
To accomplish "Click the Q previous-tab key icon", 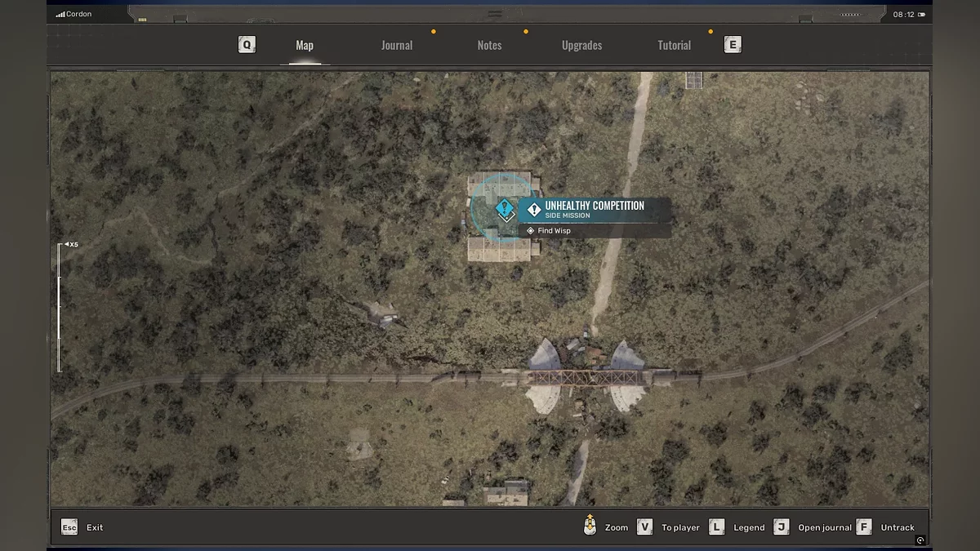I will 247,45.
